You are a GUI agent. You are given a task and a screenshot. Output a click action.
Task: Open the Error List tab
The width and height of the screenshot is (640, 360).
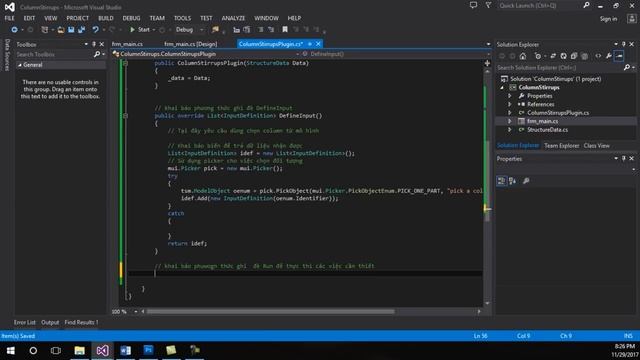pyautogui.click(x=24, y=322)
